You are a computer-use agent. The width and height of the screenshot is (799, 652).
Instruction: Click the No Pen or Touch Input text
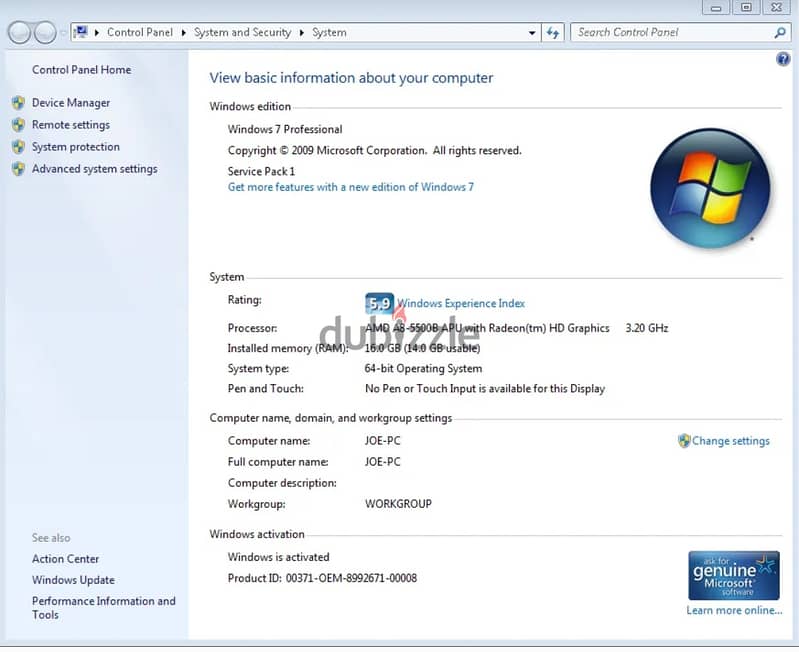485,389
